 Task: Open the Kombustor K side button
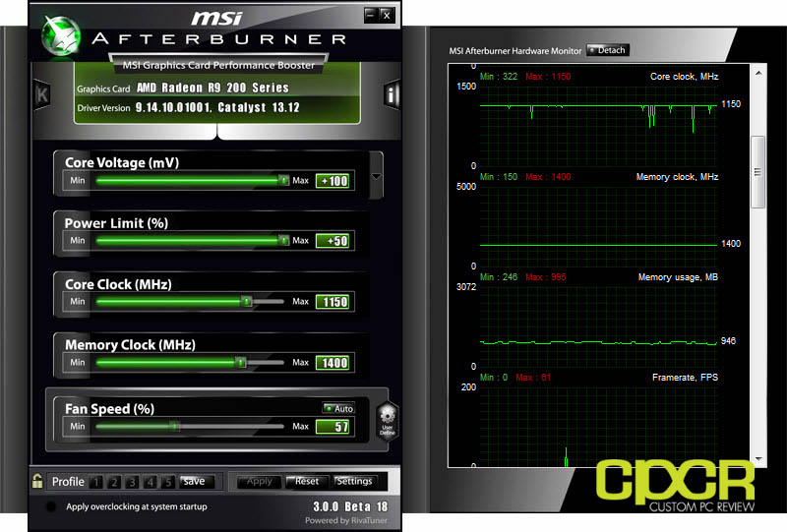pyautogui.click(x=42, y=94)
